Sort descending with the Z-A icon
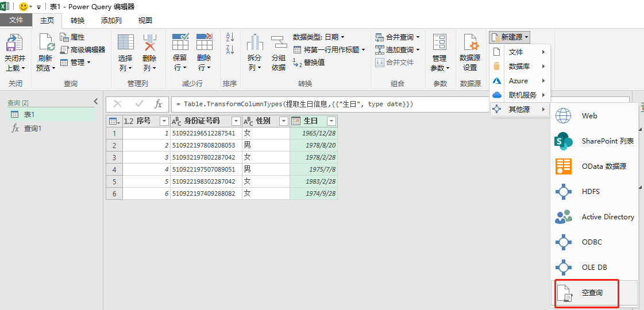Screen dimensions: 644x310 click(230, 50)
